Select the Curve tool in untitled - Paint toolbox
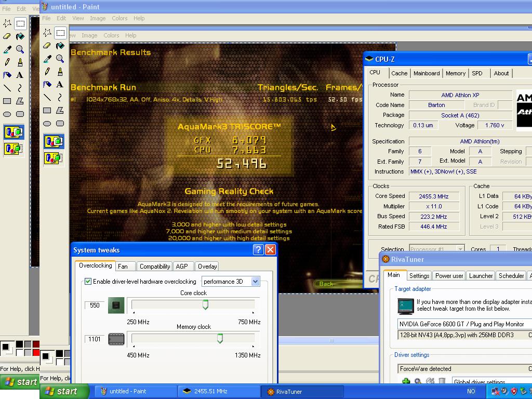 [x=60, y=98]
